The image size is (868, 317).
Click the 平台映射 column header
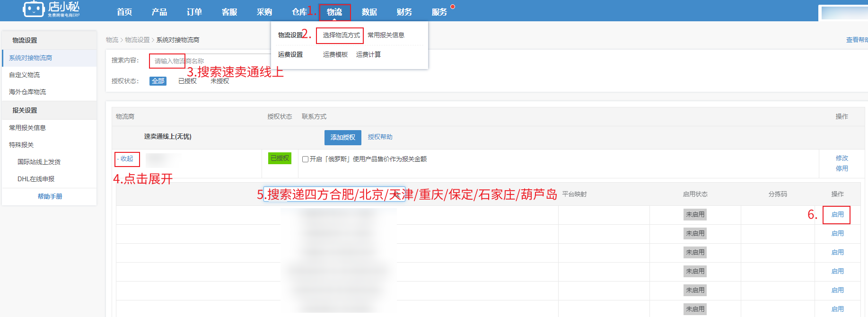click(x=574, y=194)
